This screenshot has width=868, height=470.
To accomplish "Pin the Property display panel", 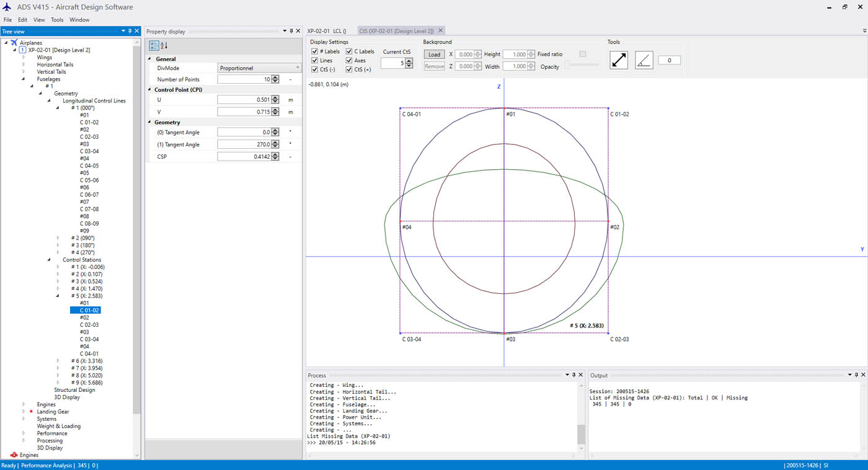I will (291, 31).
